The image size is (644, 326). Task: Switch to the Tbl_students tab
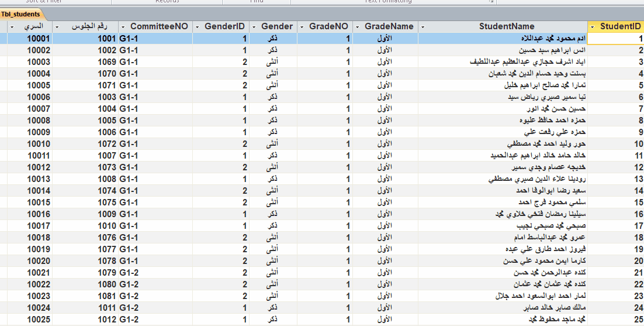pos(22,13)
